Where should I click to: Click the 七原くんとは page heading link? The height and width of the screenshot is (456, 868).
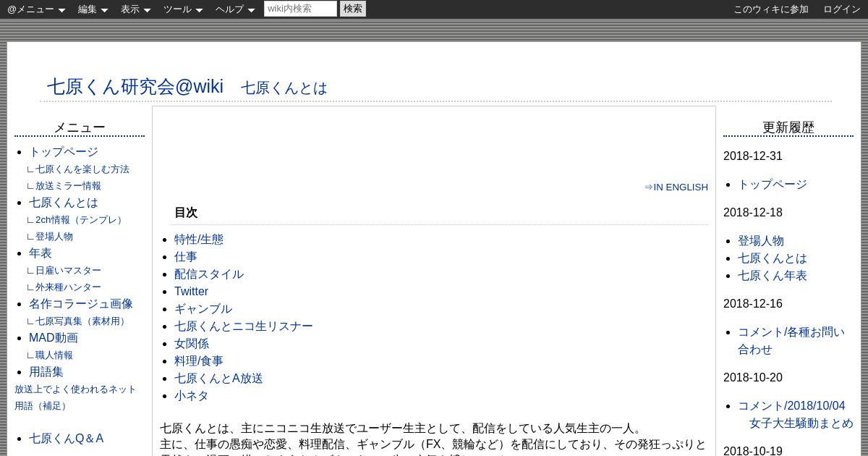pyautogui.click(x=284, y=88)
